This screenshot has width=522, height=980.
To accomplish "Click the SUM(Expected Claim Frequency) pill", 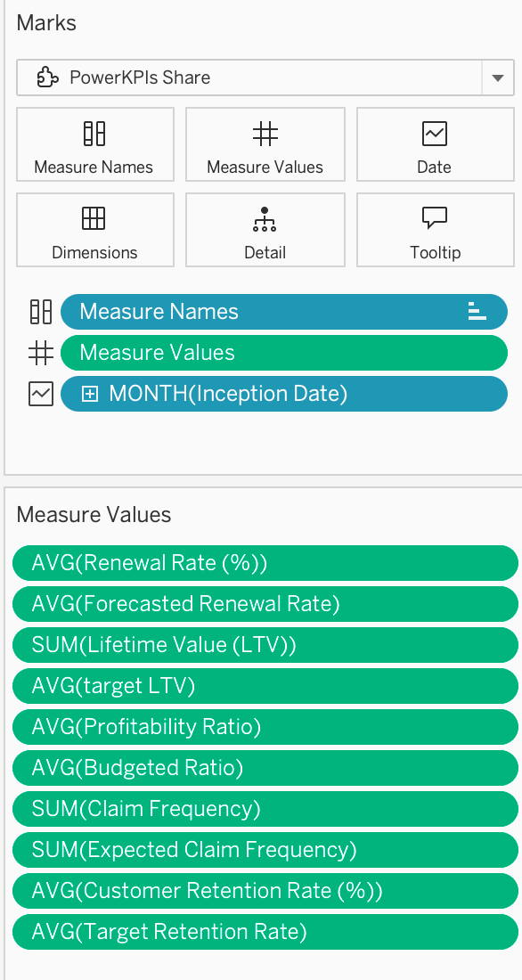I will 265,850.
